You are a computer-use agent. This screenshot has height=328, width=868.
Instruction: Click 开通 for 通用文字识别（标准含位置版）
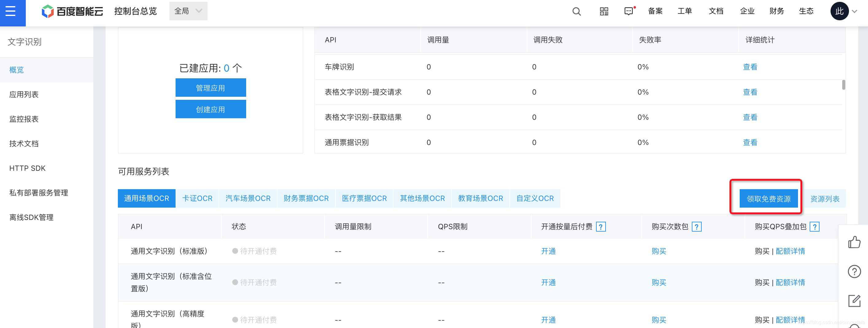coord(548,283)
